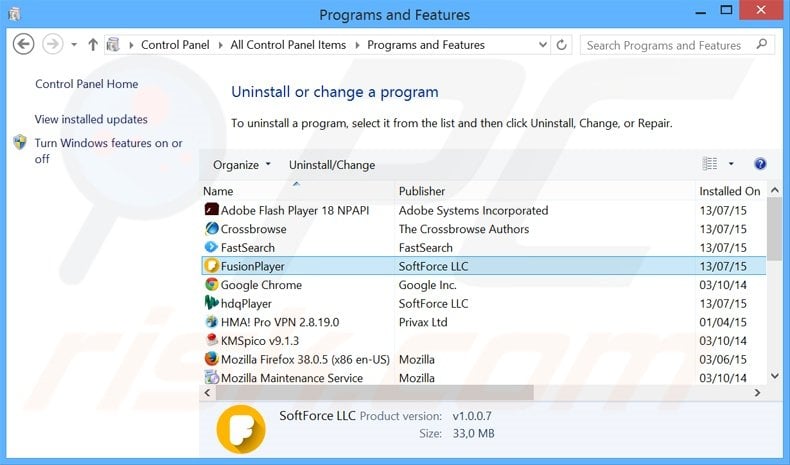
Task: Select the Crossbrowse entry name
Action: click(253, 229)
